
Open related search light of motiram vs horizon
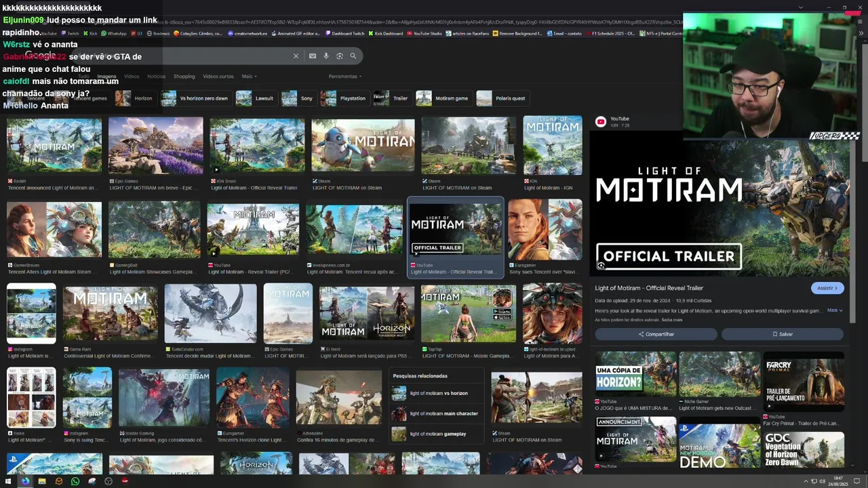(437, 393)
